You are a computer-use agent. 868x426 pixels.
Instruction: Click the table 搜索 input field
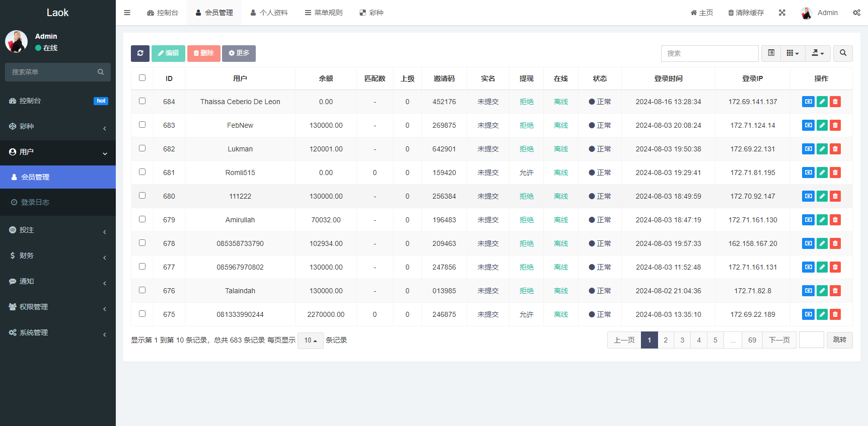(709, 53)
